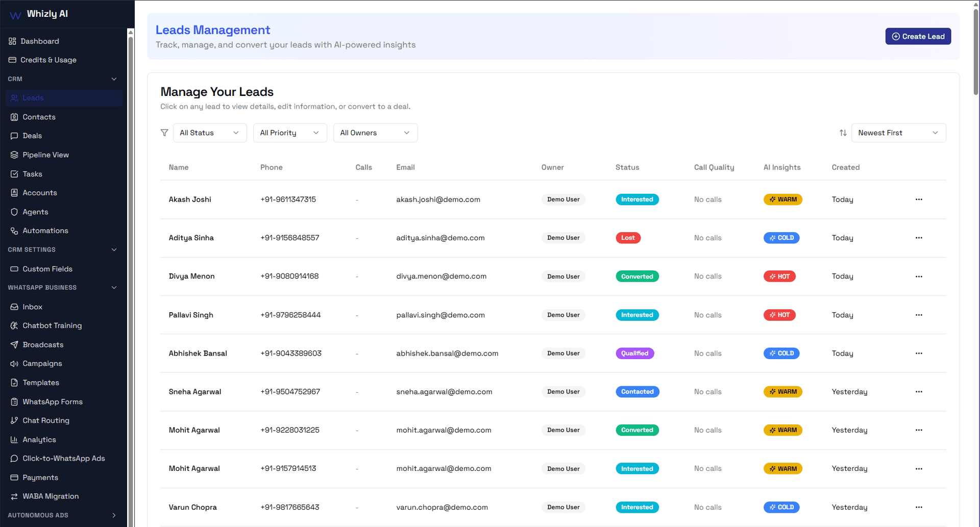Screen dimensions: 980x527
Task: Click the sort arrows icon near Newest First
Action: pyautogui.click(x=842, y=133)
